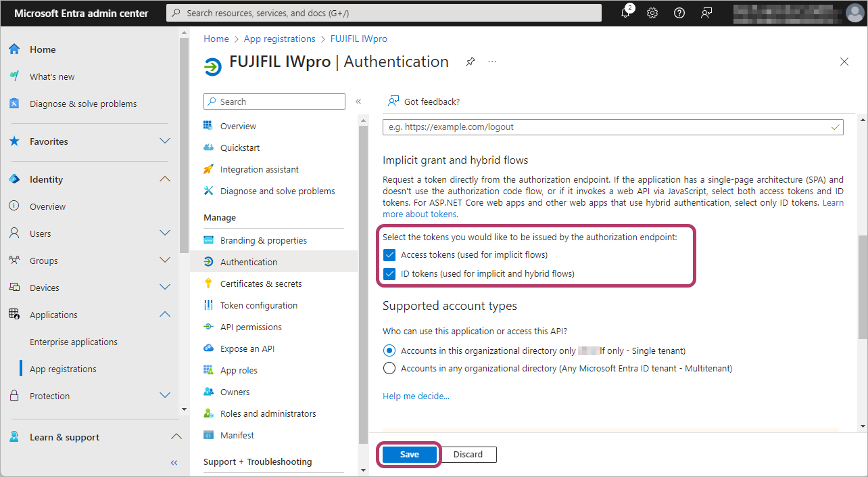Click the Certificates & secrets key icon
This screenshot has width=868, height=477.
pyautogui.click(x=208, y=283)
